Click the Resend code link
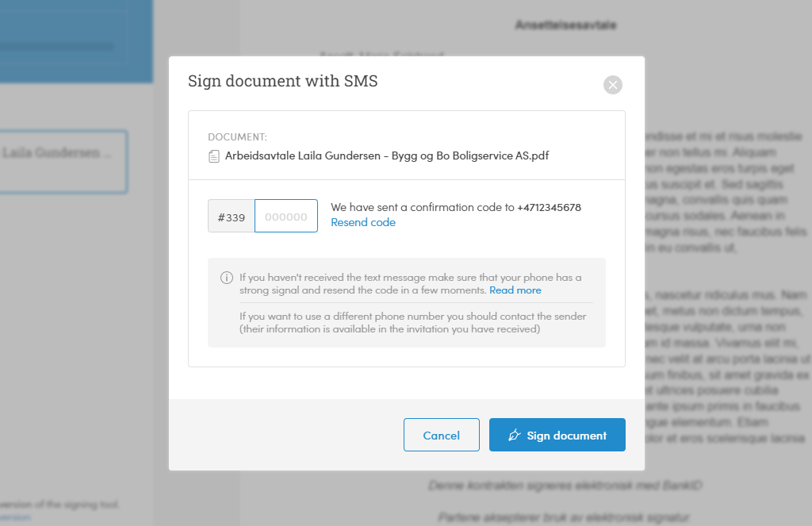This screenshot has width=812, height=526. (363, 222)
